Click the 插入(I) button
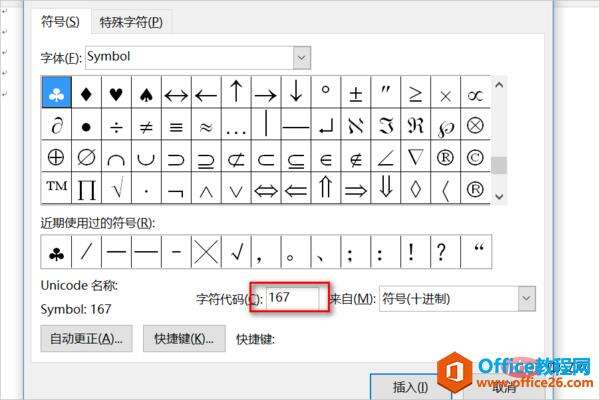Screen dimensions: 600x400 coord(410,387)
